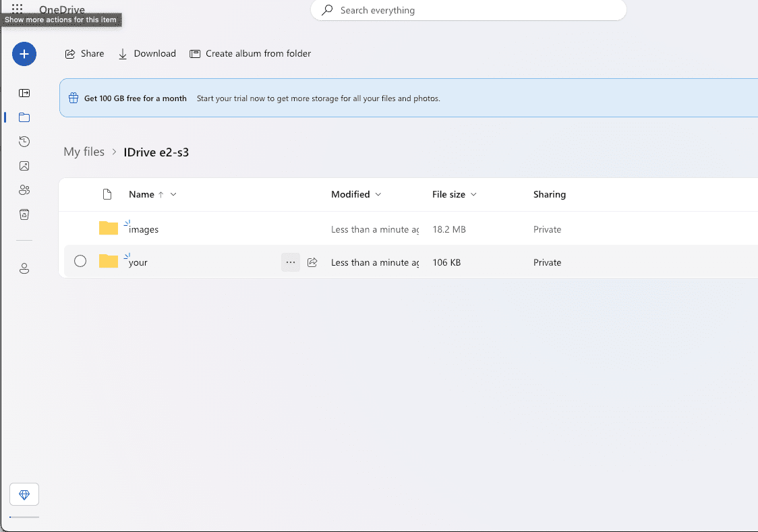
Task: Open the Recent history sidebar icon
Action: pyautogui.click(x=24, y=142)
